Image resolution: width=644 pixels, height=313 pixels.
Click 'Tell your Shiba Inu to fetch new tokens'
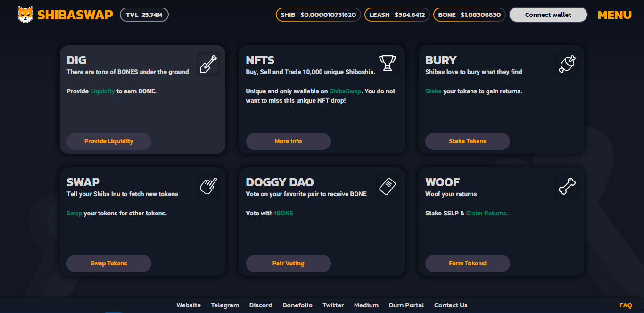tap(123, 194)
